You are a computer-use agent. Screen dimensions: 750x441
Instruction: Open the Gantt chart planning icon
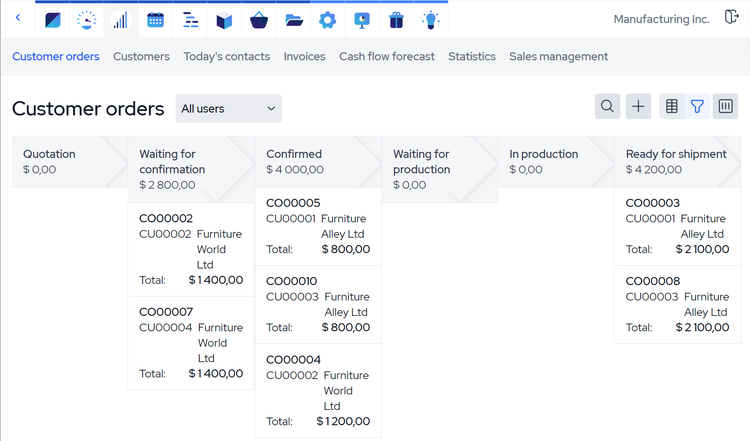coord(190,19)
